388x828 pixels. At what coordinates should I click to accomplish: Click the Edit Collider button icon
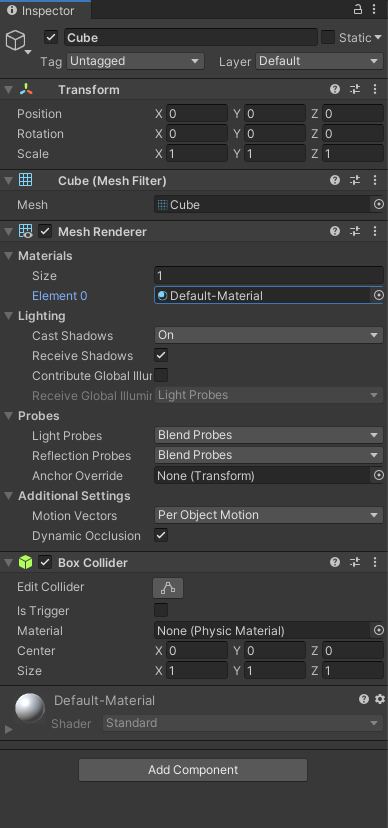(x=168, y=588)
